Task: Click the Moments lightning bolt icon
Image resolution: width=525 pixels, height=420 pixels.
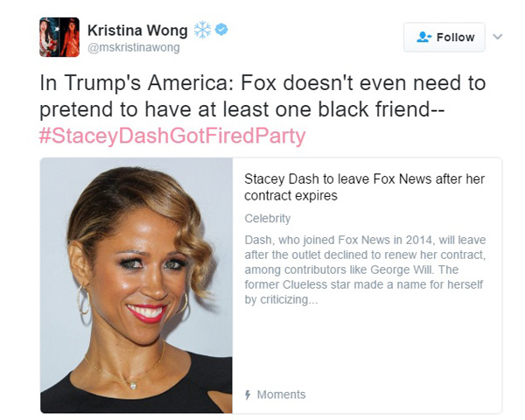Action: coord(248,395)
